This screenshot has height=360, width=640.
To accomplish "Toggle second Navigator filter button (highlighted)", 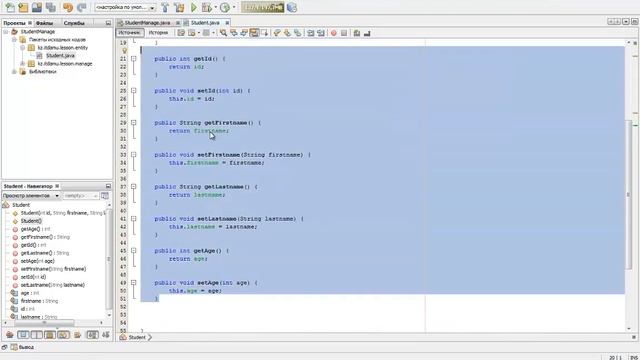I will (23, 335).
